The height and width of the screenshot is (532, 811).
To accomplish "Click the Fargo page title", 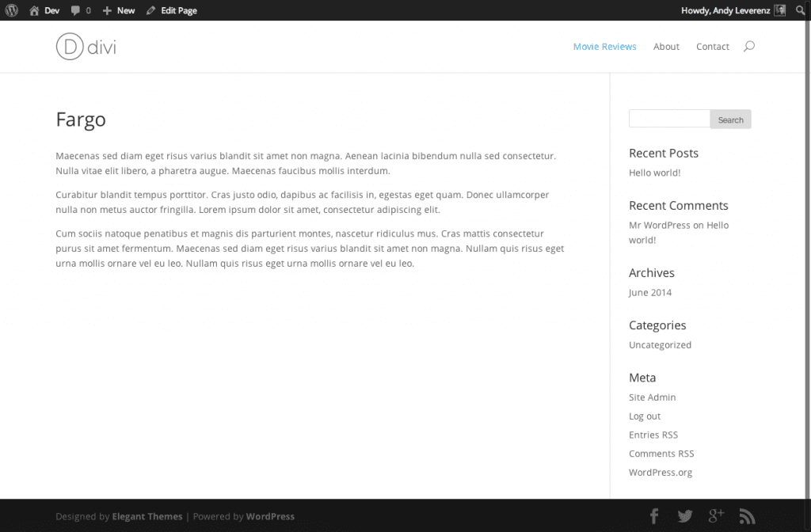I will click(x=81, y=120).
